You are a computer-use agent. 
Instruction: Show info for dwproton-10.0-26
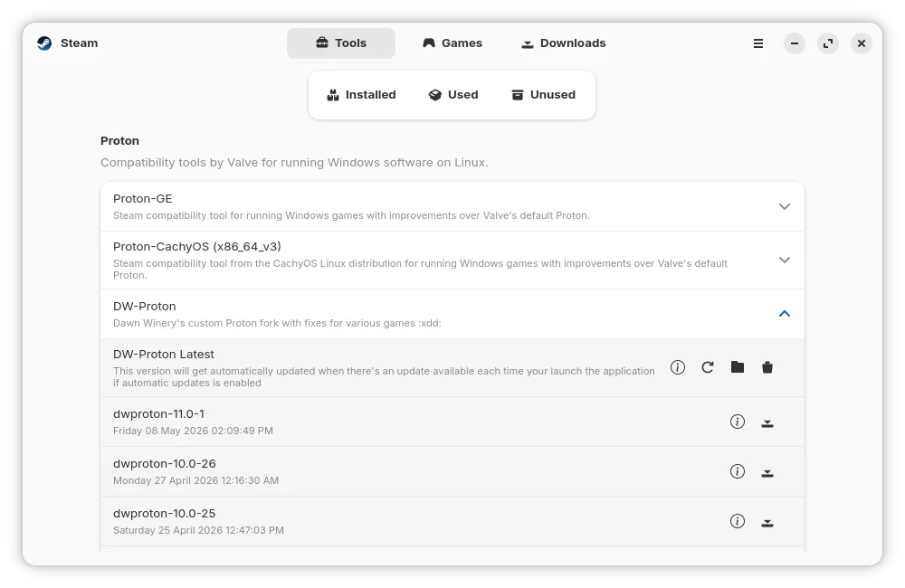pos(737,471)
